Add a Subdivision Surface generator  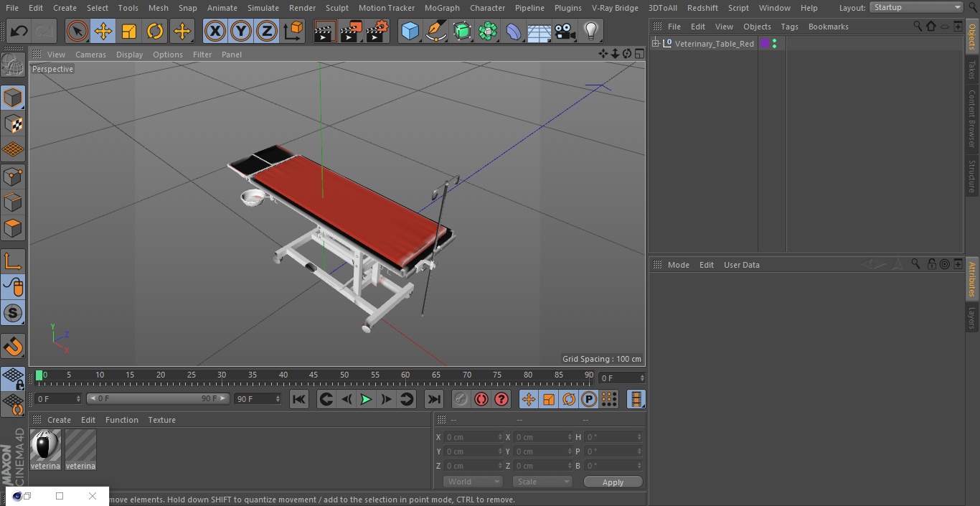coord(462,32)
